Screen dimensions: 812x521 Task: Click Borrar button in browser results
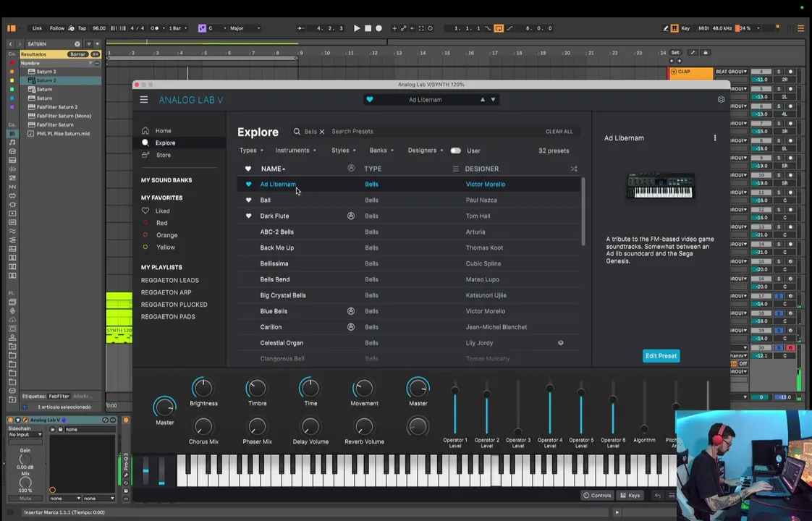pyautogui.click(x=77, y=54)
